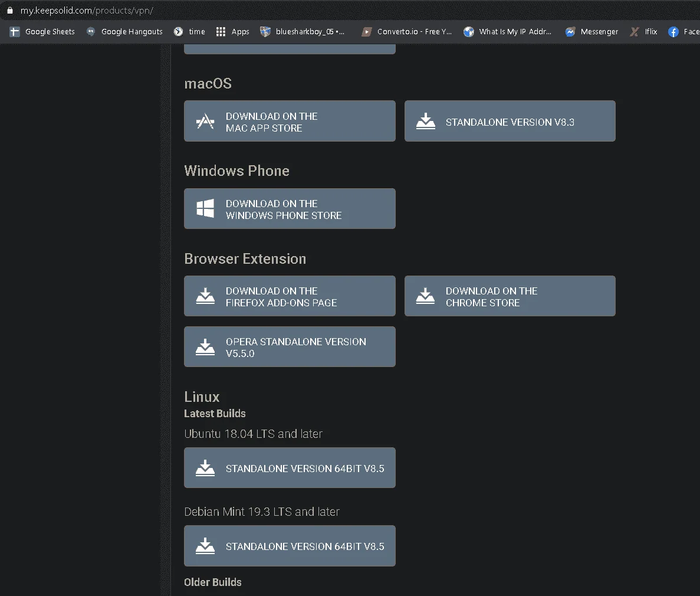Click the Windows logo icon

[x=205, y=208]
